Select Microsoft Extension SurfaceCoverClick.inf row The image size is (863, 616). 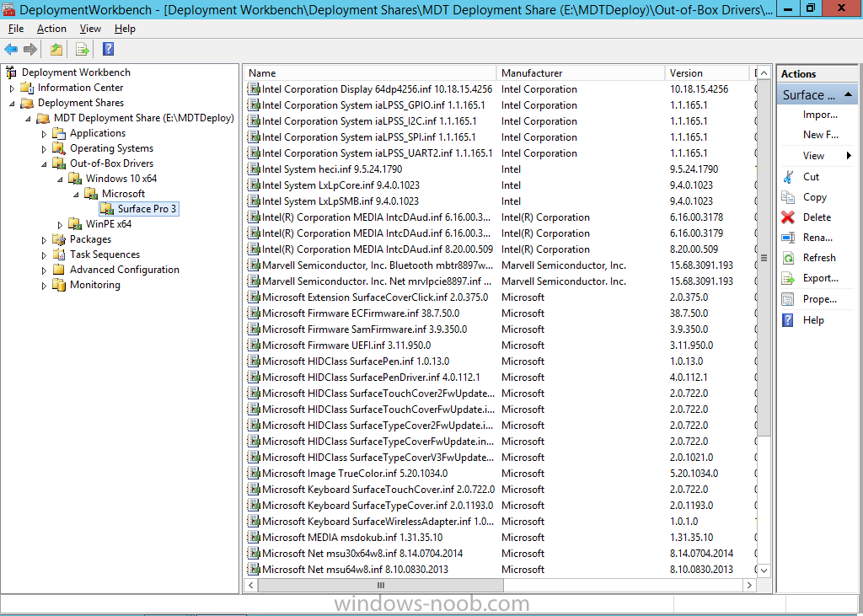point(501,297)
